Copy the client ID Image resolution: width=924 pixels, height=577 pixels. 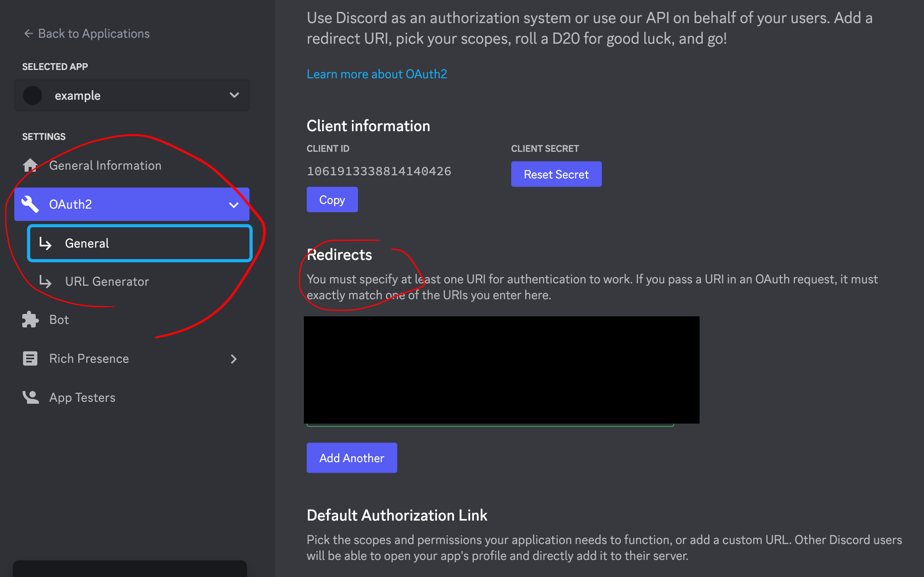tap(332, 199)
